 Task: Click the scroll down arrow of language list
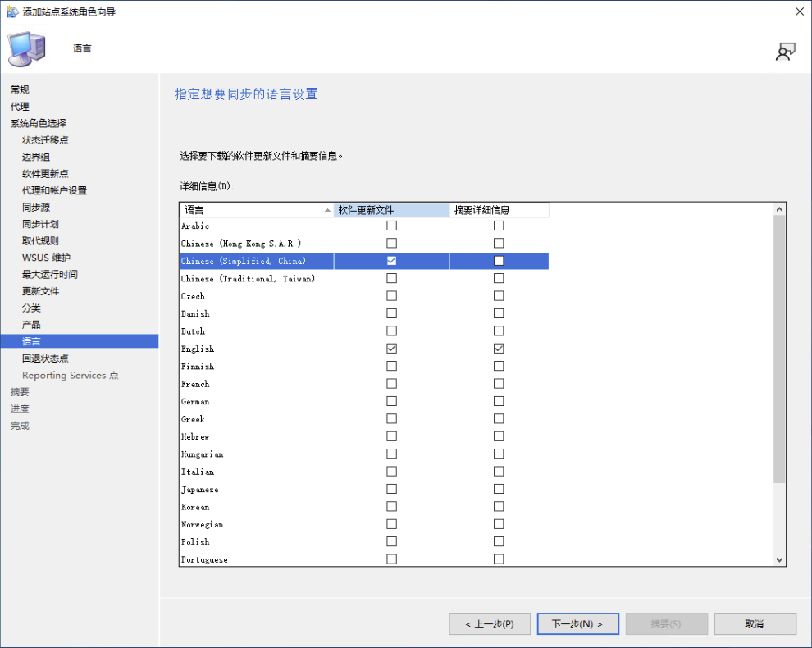[779, 560]
